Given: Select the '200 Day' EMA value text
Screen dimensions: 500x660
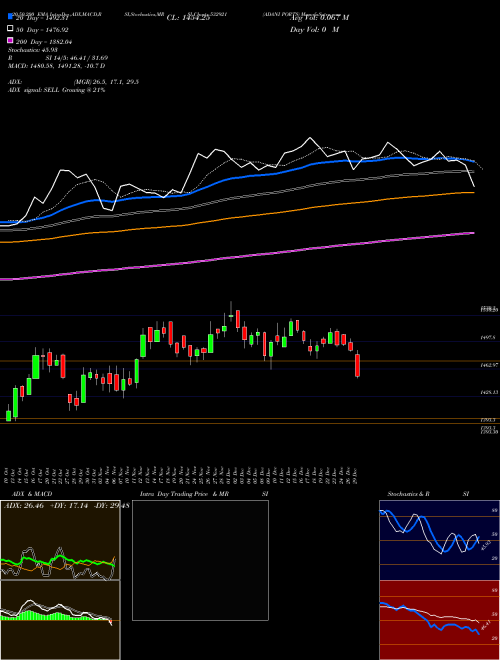Looking at the screenshot, I should point(44,42).
